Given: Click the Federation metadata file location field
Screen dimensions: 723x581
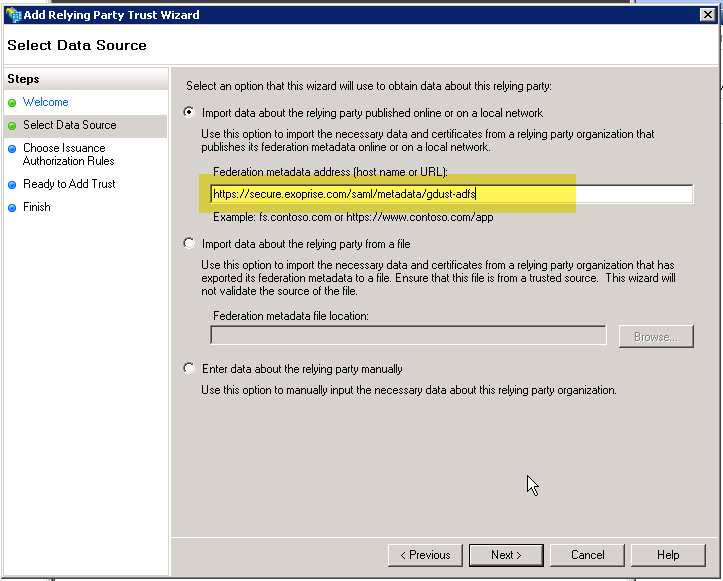Looking at the screenshot, I should [x=409, y=335].
